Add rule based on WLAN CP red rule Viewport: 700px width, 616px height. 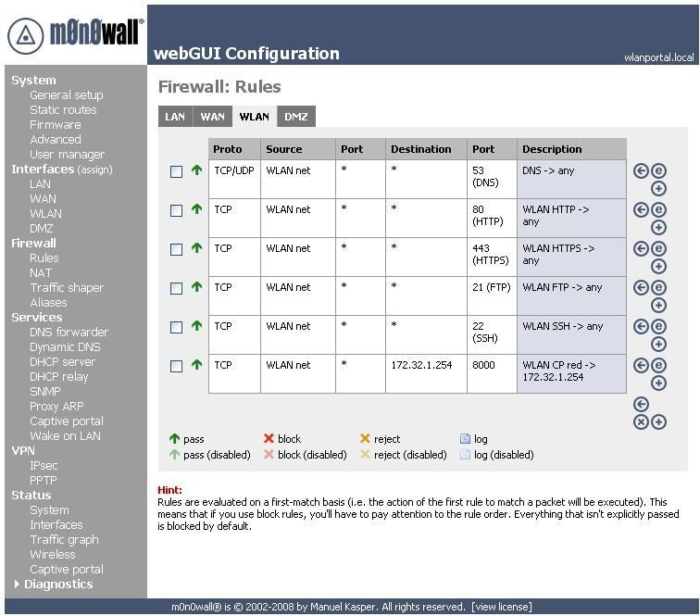click(x=658, y=383)
